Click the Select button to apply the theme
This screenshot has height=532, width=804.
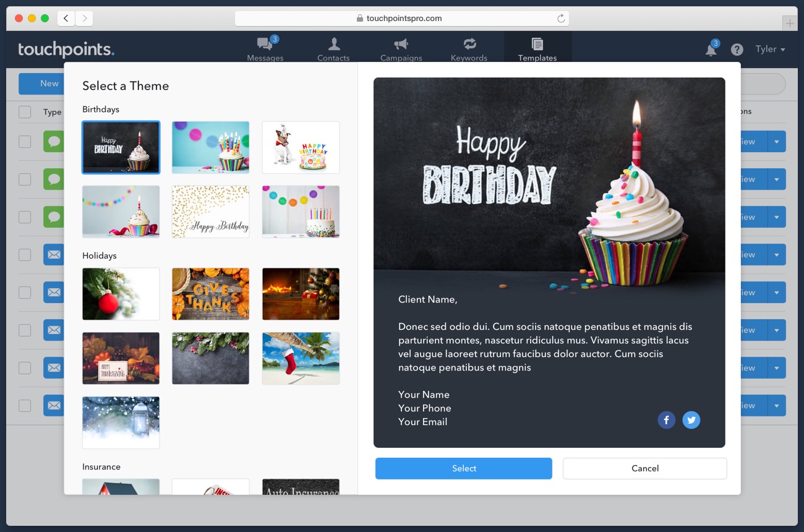tap(463, 468)
